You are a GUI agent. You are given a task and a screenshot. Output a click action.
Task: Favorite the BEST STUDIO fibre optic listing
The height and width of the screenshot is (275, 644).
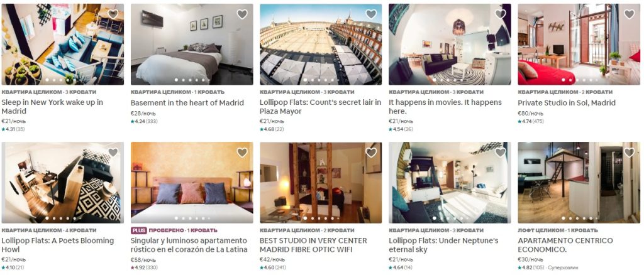pyautogui.click(x=371, y=153)
